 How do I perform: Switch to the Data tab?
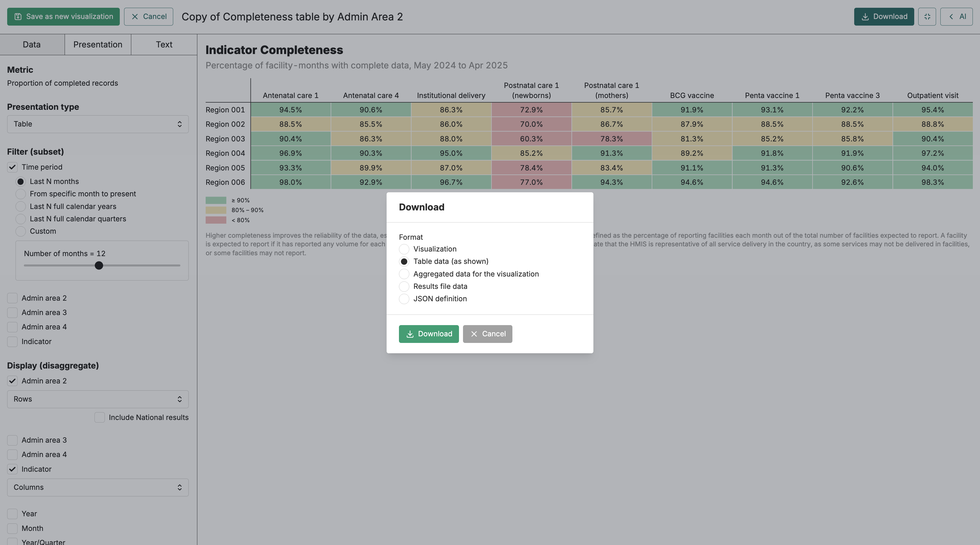[x=32, y=45]
